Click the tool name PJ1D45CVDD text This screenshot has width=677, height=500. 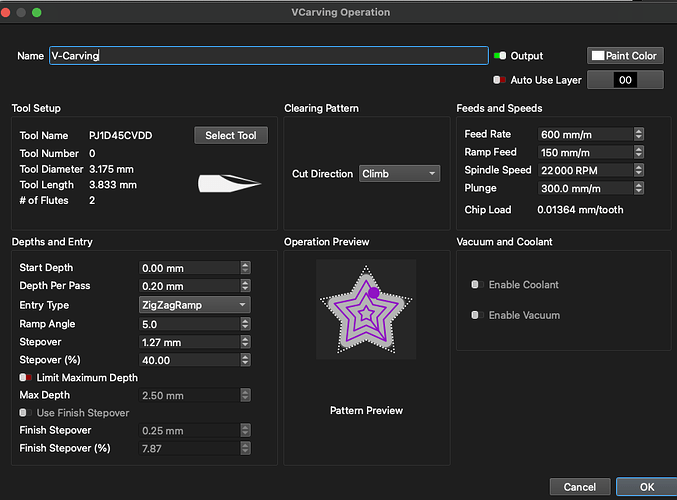click(120, 136)
